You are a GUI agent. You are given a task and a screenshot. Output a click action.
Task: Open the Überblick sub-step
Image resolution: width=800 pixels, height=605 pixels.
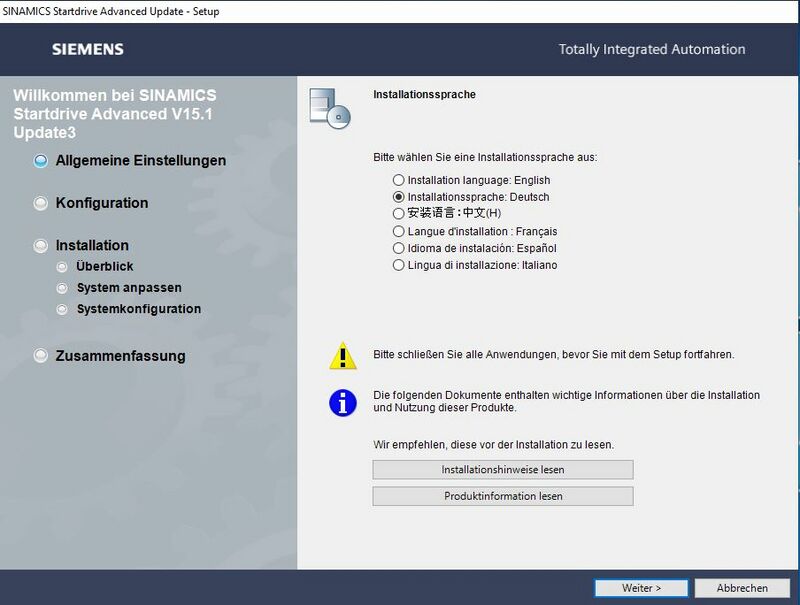104,267
